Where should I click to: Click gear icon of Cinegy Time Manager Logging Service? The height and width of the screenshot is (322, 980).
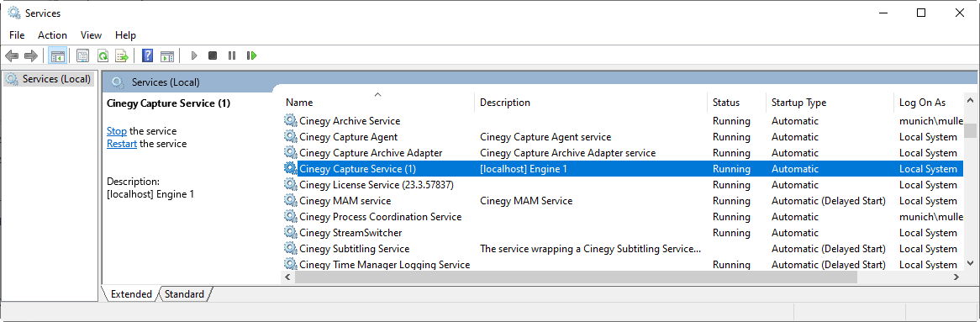pos(290,265)
